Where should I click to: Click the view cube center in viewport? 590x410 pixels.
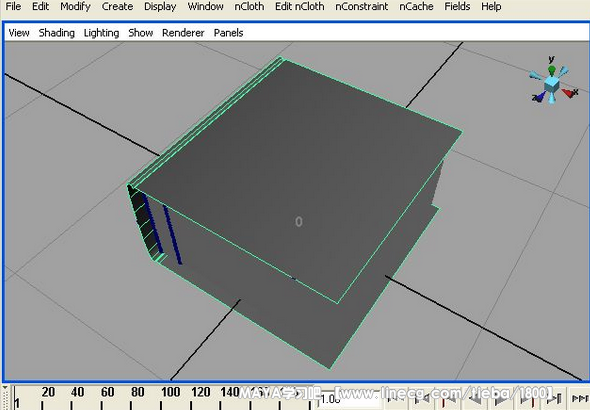click(x=552, y=84)
